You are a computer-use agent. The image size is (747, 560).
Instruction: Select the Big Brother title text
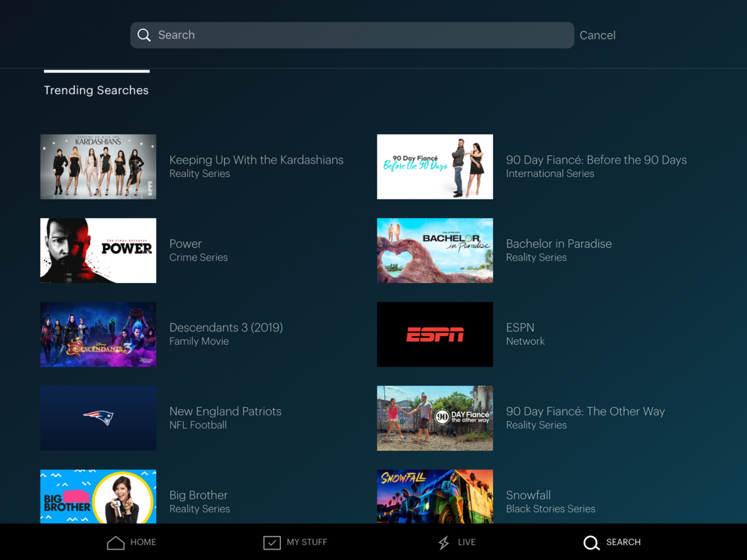tap(199, 495)
